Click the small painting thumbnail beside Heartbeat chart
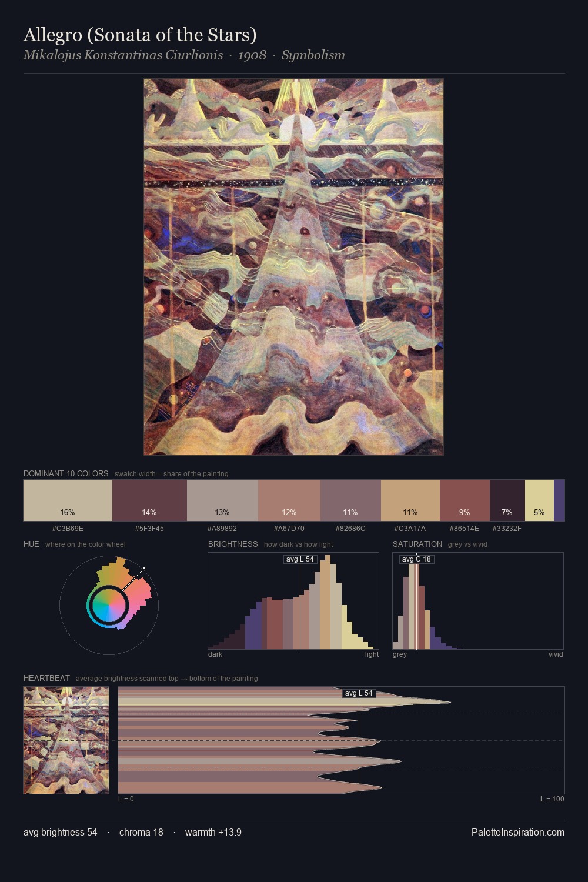 point(66,740)
